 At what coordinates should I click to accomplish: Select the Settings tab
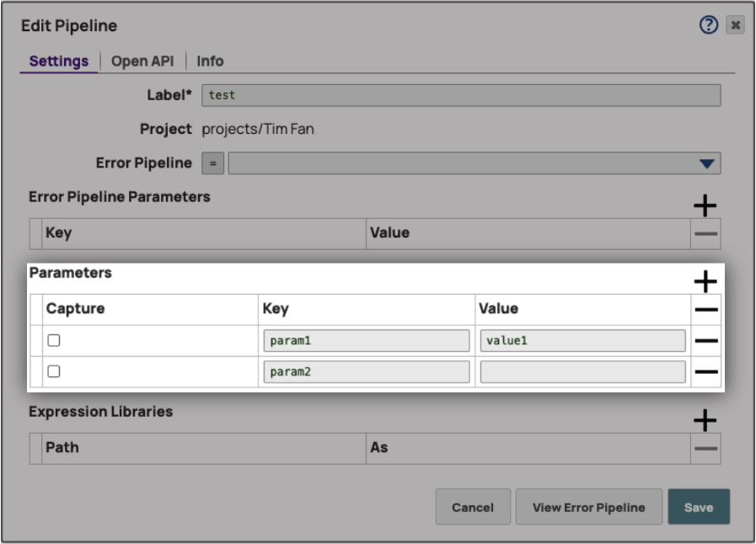59,61
